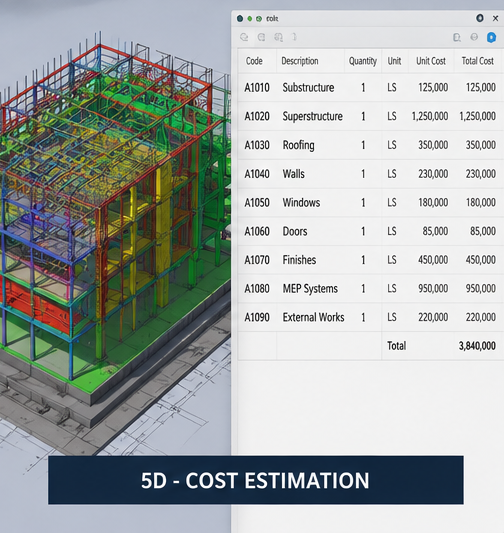This screenshot has height=533, width=504.
Task: Click the Superstructure description cell
Action: [312, 117]
